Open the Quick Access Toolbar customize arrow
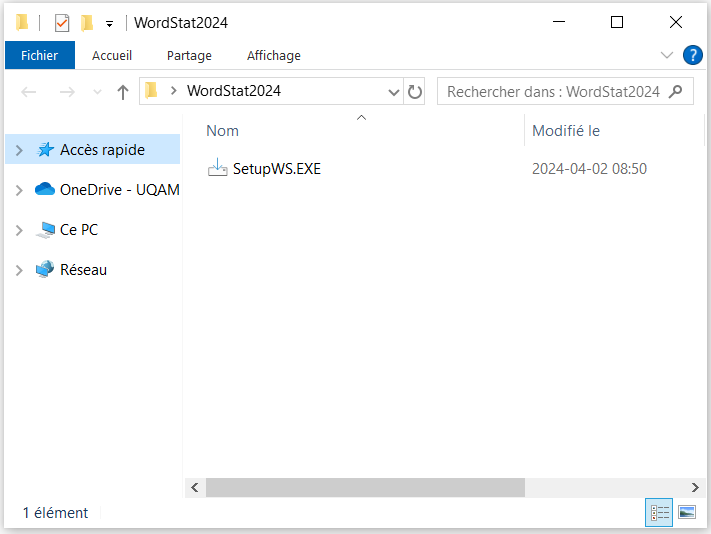Image resolution: width=711 pixels, height=534 pixels. 109,23
